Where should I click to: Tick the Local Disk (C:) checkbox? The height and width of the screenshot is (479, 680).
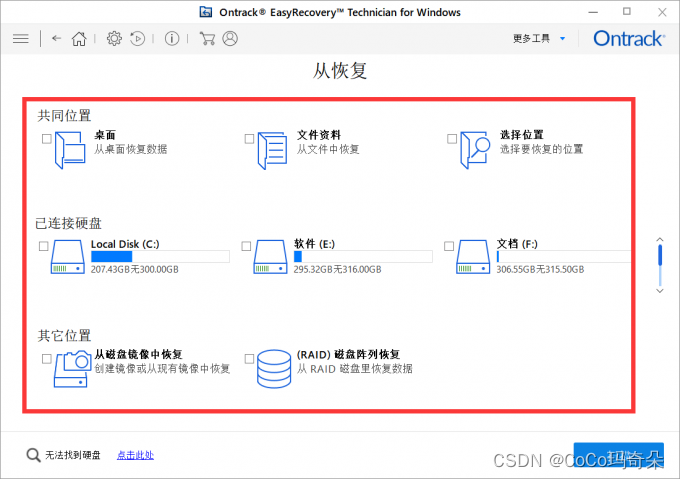click(43, 246)
